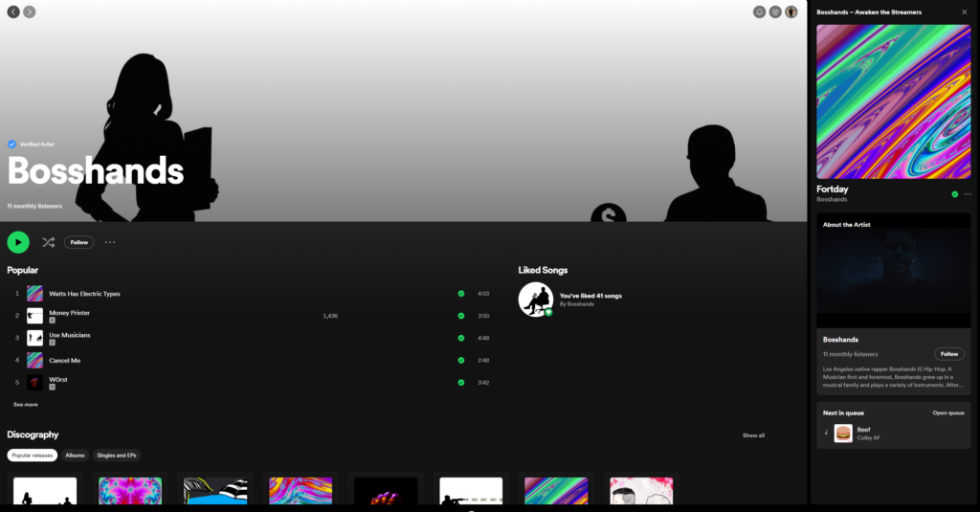Viewport: 980px width, 512px height.
Task: Open Bosshands name in About the Artist card
Action: (840, 340)
